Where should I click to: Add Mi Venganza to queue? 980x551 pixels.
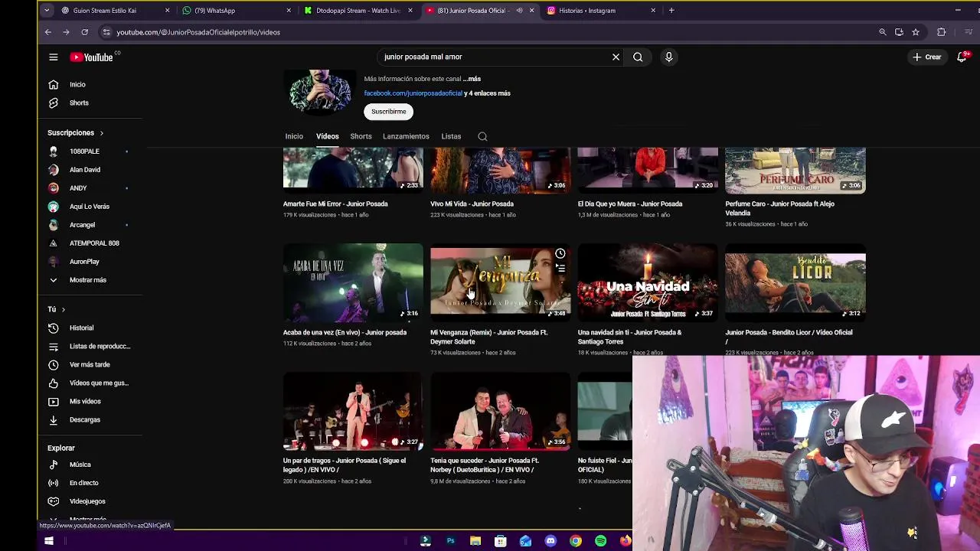[x=560, y=269]
